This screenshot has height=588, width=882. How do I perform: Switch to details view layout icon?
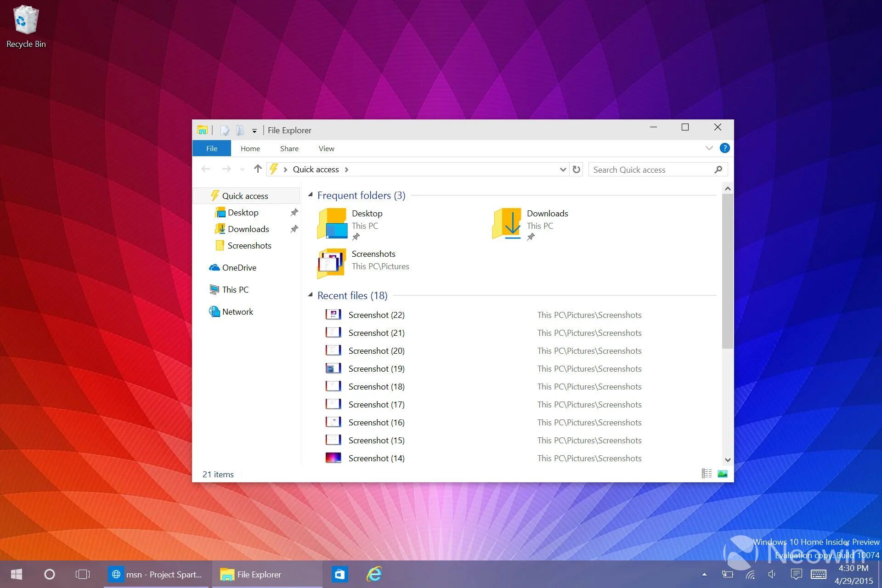(707, 474)
